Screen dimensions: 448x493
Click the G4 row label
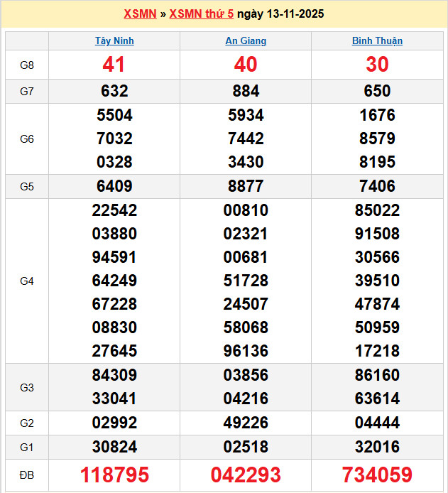(27, 281)
